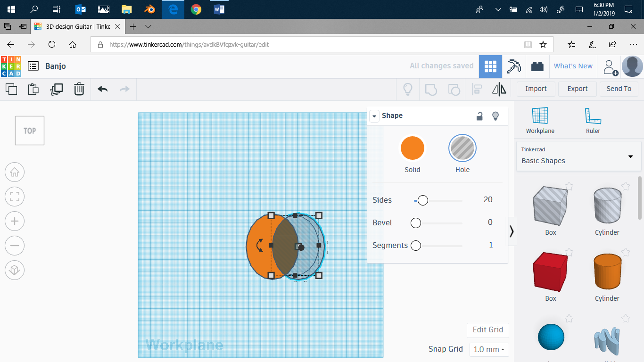The image size is (644, 362).
Task: Adjust the Segments slider handle
Action: tap(415, 246)
